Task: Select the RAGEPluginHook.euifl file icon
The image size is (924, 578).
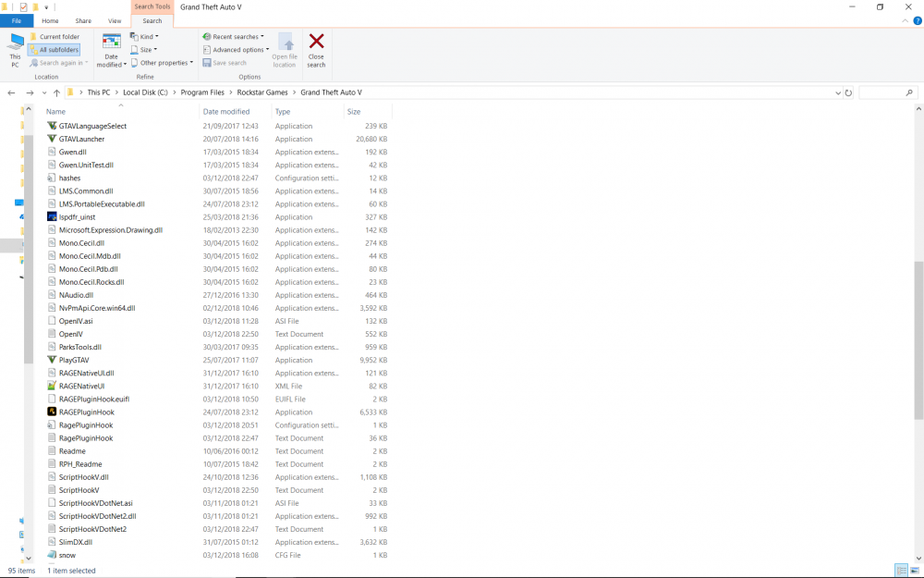Action: (52, 399)
